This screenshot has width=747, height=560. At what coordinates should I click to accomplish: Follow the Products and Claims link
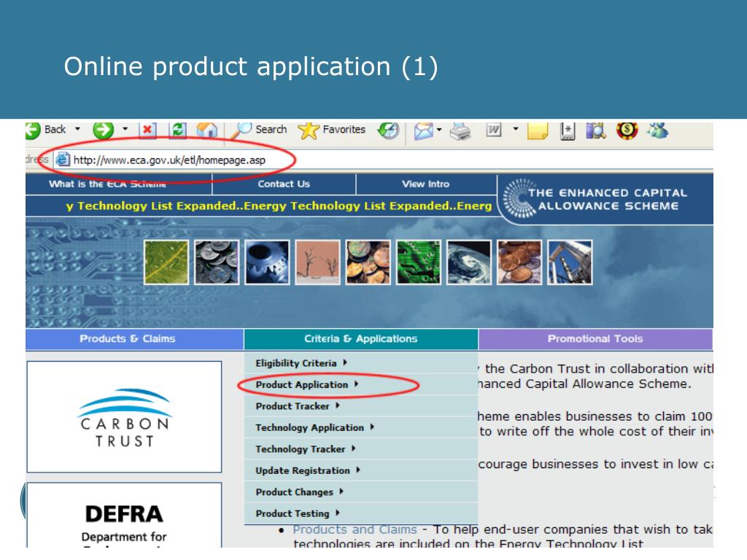point(355,529)
